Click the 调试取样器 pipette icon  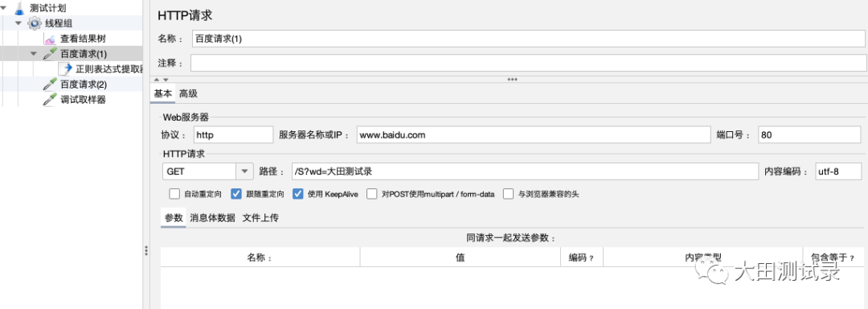point(51,100)
